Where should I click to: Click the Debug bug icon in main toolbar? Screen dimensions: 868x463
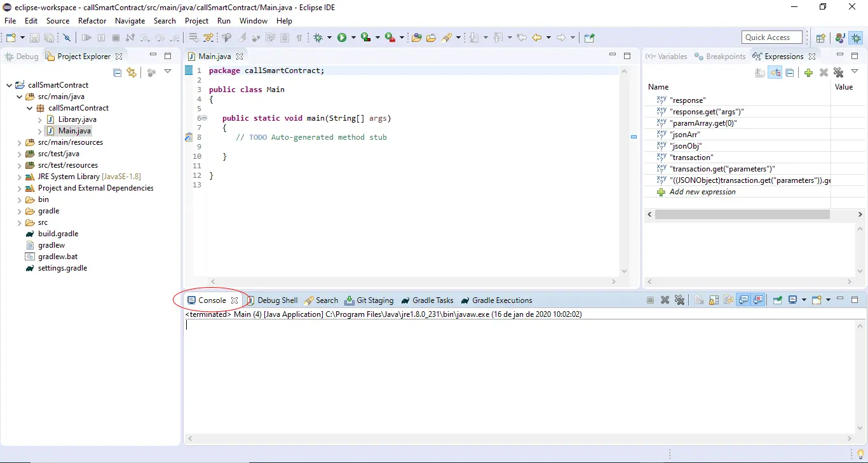[318, 38]
